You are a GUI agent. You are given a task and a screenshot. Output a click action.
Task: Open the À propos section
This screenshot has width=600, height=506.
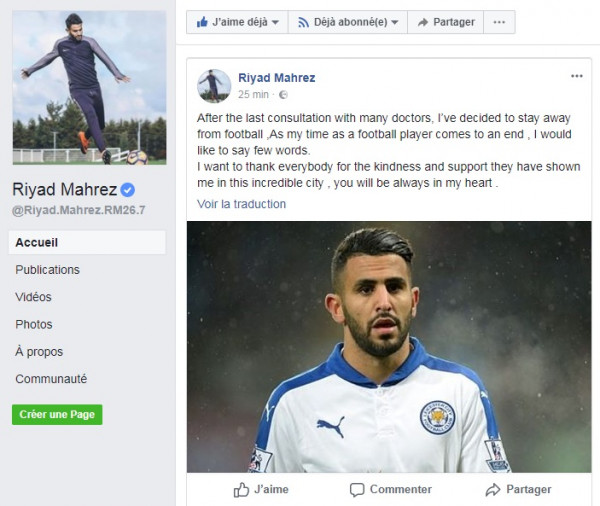(x=39, y=352)
